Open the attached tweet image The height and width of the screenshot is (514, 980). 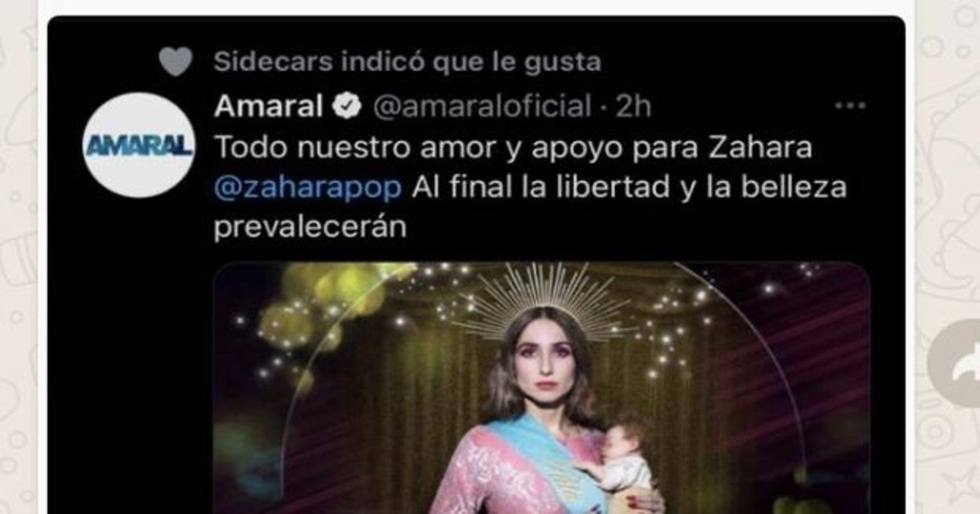click(x=541, y=388)
